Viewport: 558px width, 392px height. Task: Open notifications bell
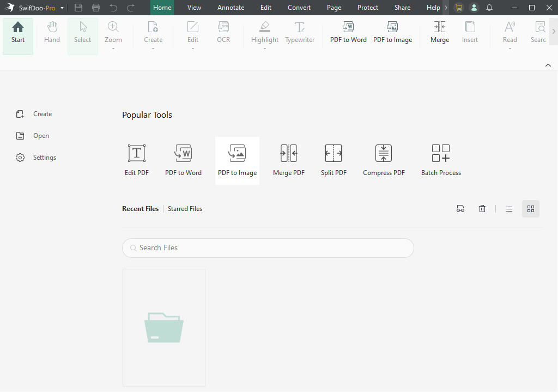click(489, 8)
